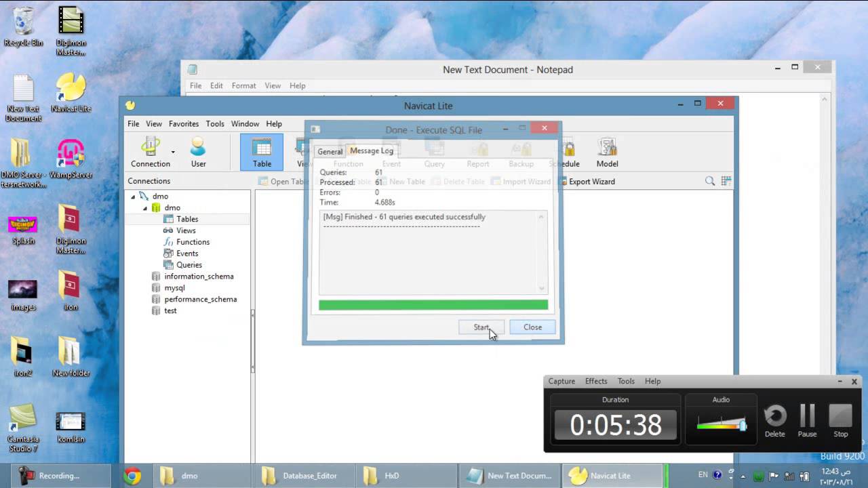The width and height of the screenshot is (868, 488).
Task: Click the message log scrollbar down arrow
Action: click(541, 289)
